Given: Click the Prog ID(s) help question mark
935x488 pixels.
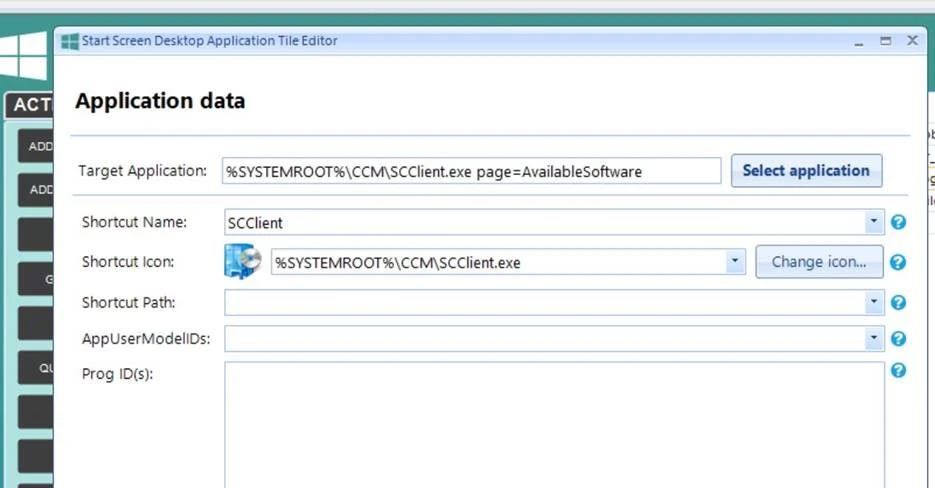Looking at the screenshot, I should pos(898,371).
